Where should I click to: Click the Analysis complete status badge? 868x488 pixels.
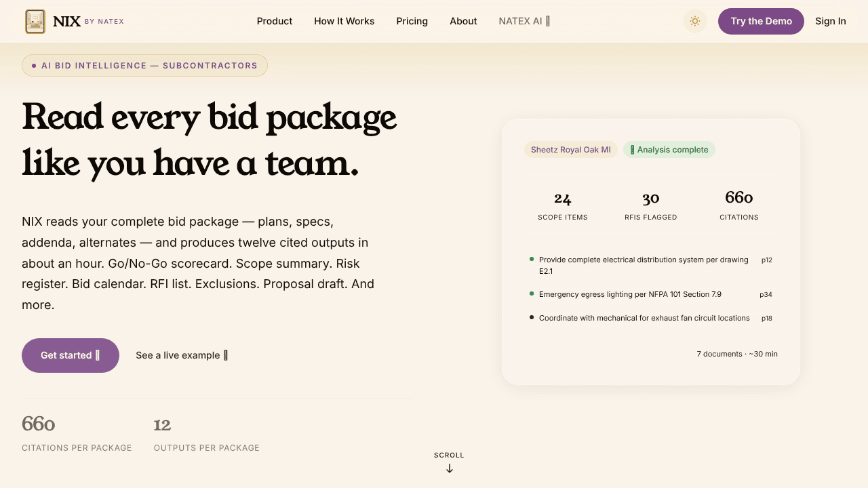669,150
